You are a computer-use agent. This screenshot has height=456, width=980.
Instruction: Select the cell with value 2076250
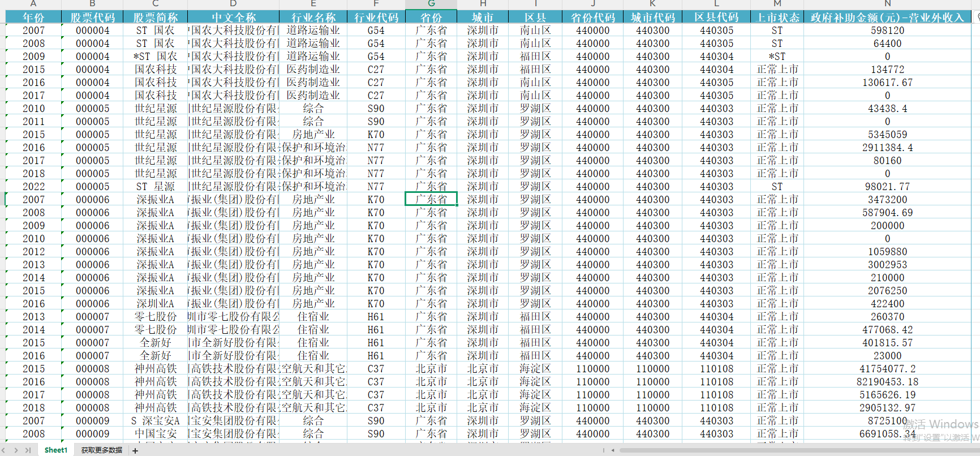pyautogui.click(x=887, y=291)
